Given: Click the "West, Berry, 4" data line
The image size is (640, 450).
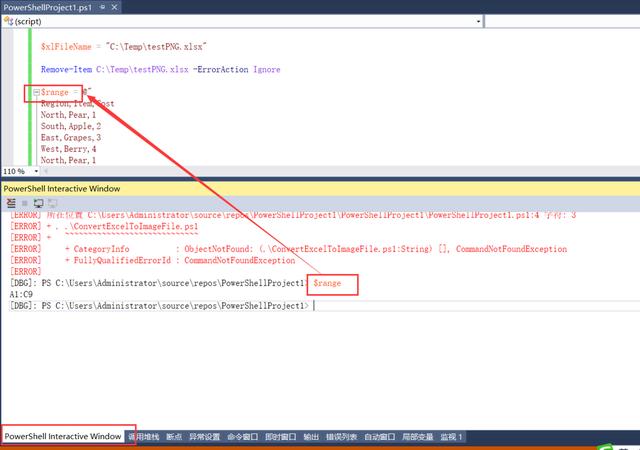Looking at the screenshot, I should [69, 149].
